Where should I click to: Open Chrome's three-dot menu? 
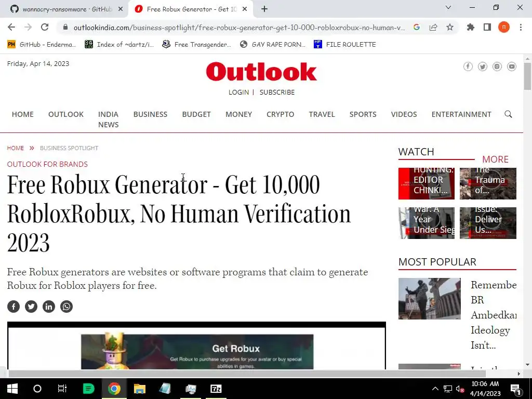521,27
